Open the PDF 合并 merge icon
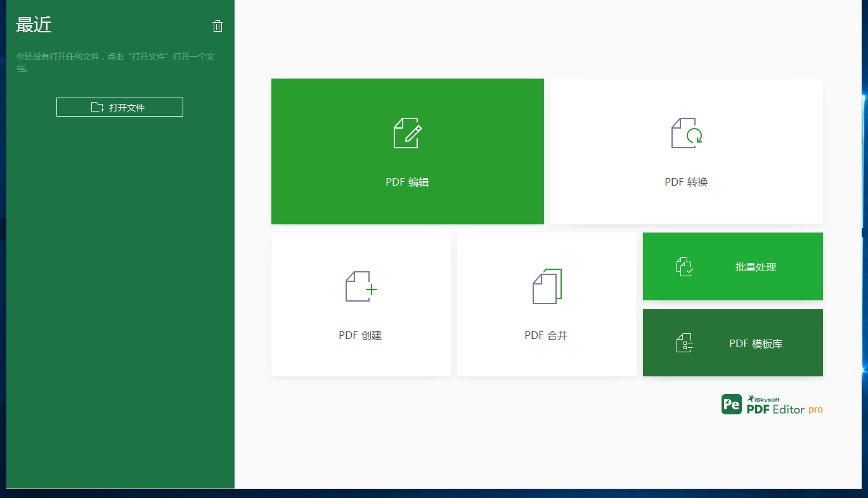Viewport: 868px width, 498px height. [x=546, y=286]
